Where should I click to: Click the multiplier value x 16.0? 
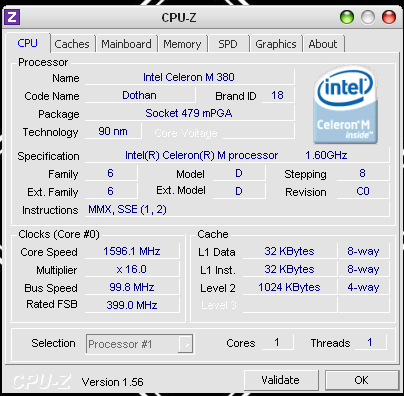(x=132, y=269)
